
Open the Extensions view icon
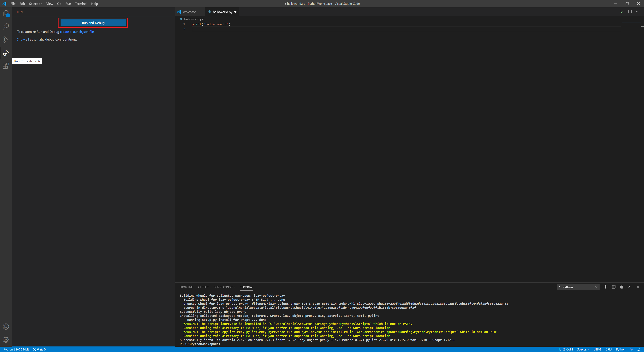[6, 66]
